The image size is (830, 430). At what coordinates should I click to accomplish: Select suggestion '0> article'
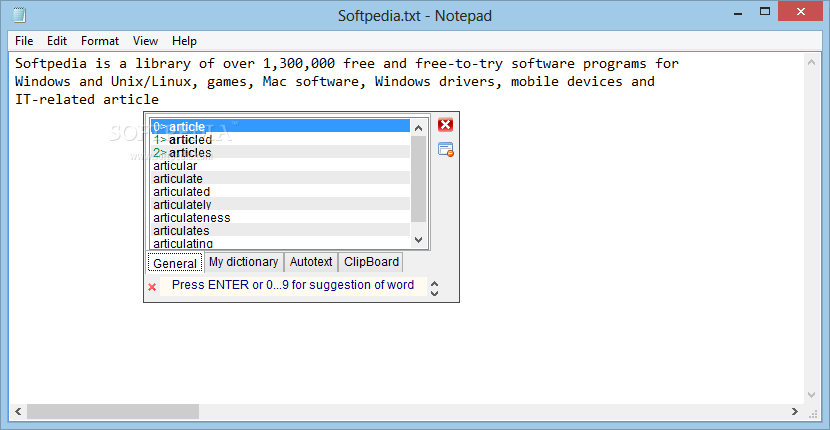[280, 127]
